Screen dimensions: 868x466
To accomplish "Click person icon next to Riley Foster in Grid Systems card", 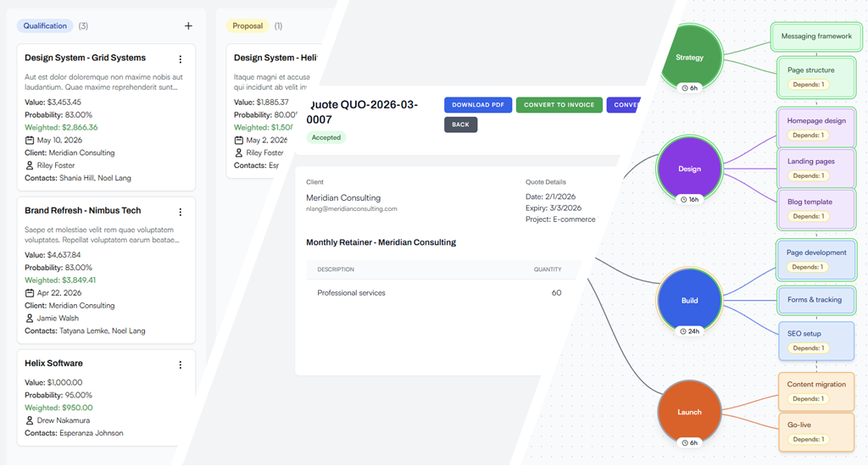I will pyautogui.click(x=30, y=165).
